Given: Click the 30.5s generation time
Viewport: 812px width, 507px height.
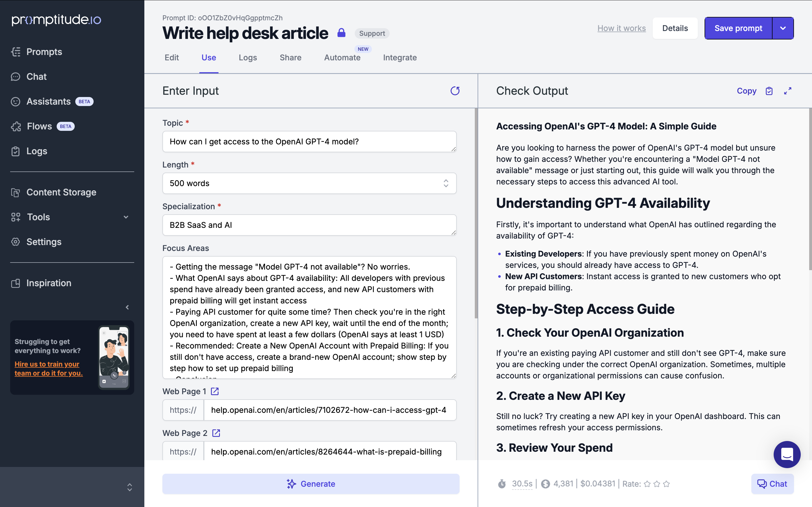Looking at the screenshot, I should pos(522,484).
